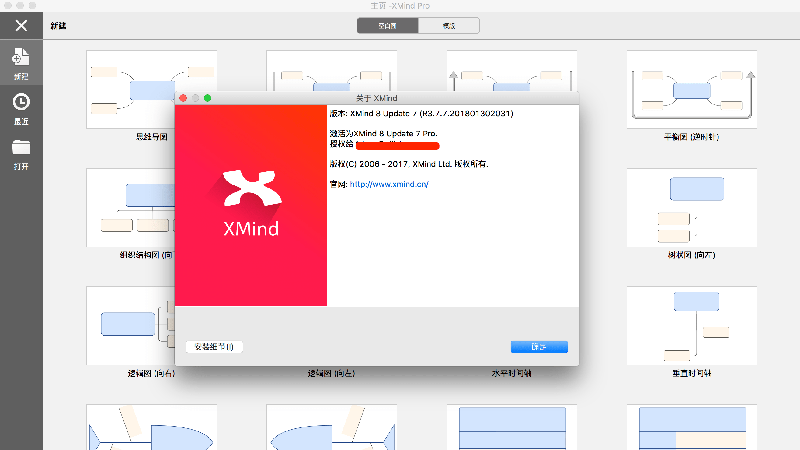Select the org chart (组织结构图) template
The image size is (800, 450).
coord(130,207)
